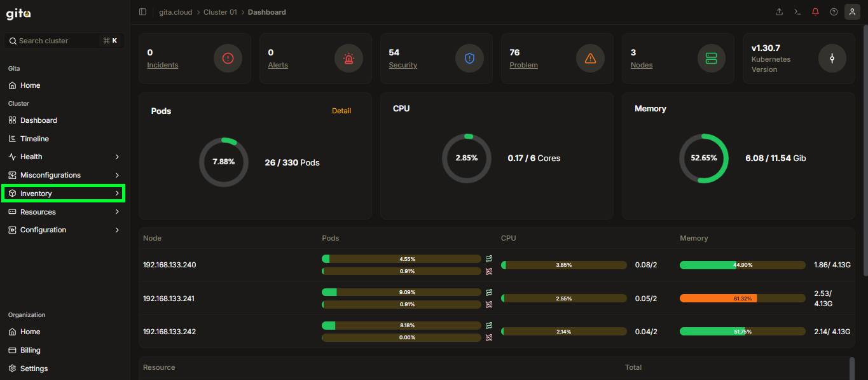
Task: Click the Security shield icon
Action: [x=469, y=59]
